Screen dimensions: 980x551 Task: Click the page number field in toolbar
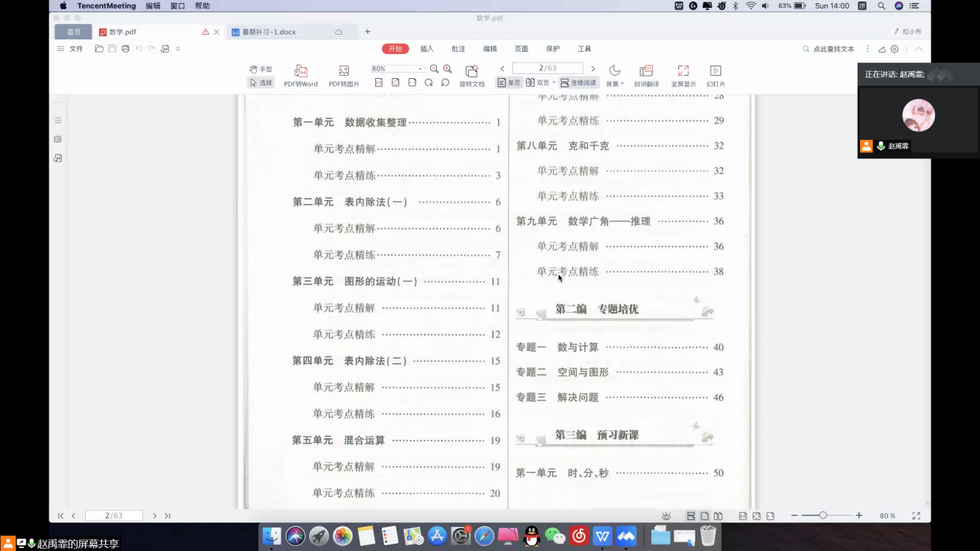(x=547, y=69)
